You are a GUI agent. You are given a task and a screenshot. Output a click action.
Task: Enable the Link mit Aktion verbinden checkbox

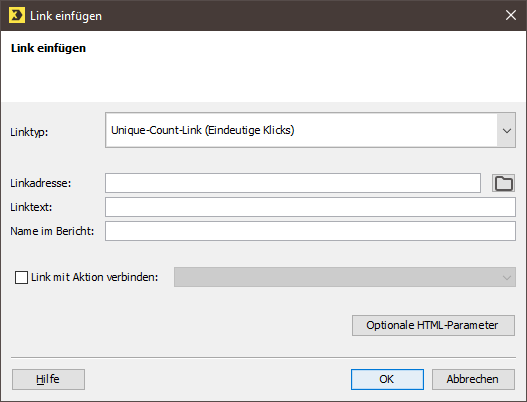click(x=22, y=277)
